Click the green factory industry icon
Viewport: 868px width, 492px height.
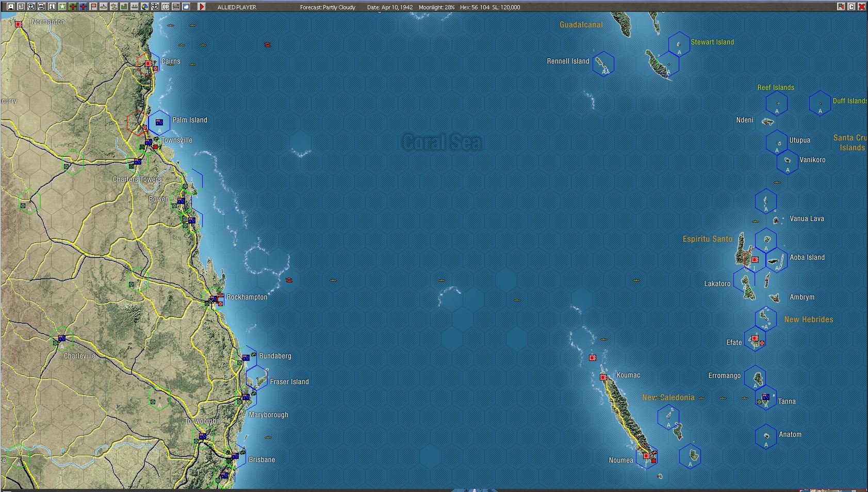point(124,7)
